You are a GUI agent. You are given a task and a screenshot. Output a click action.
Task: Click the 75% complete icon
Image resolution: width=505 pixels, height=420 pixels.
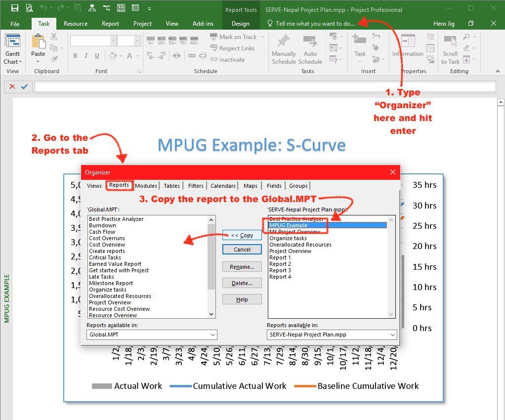pos(183,40)
